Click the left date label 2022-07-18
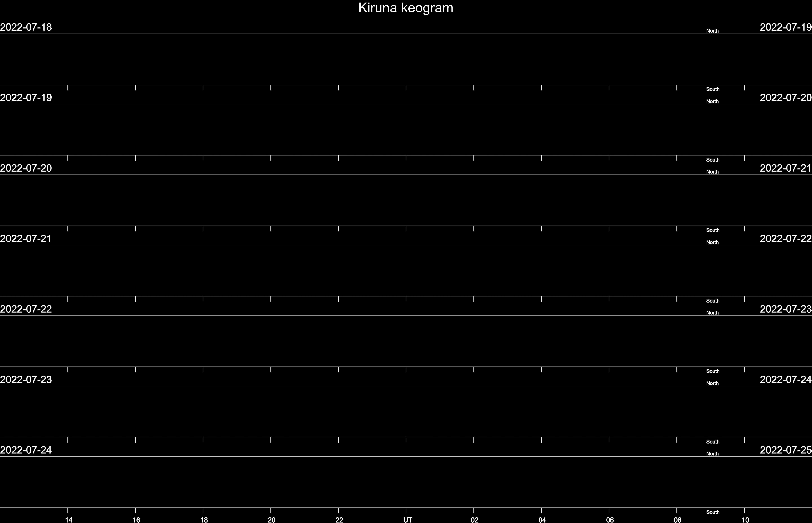This screenshot has height=523, width=812. pyautogui.click(x=26, y=27)
